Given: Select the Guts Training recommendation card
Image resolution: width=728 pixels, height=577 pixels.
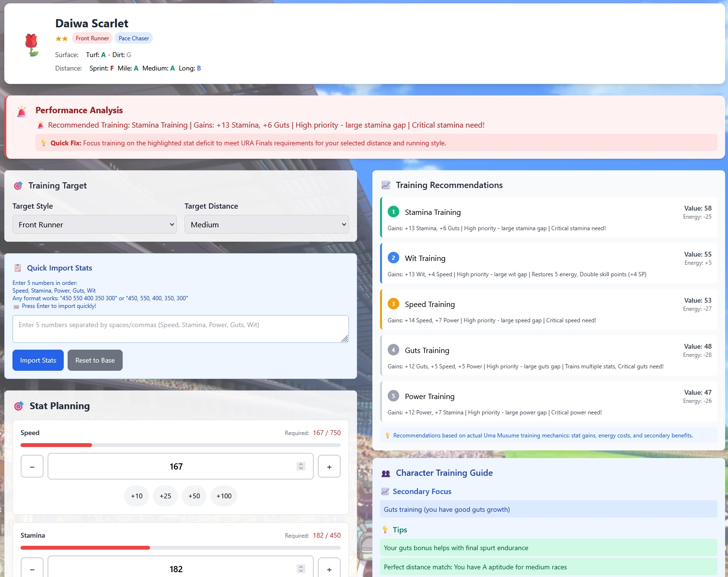Looking at the screenshot, I should (x=549, y=355).
